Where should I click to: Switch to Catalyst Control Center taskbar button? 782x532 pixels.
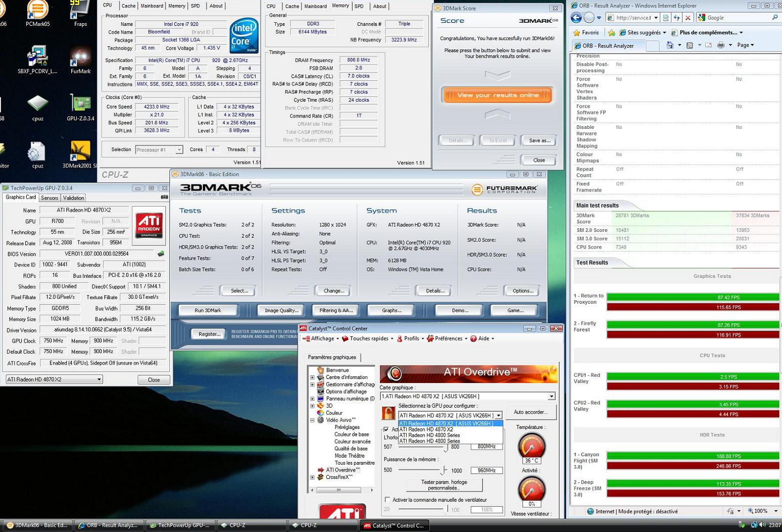pyautogui.click(x=395, y=525)
